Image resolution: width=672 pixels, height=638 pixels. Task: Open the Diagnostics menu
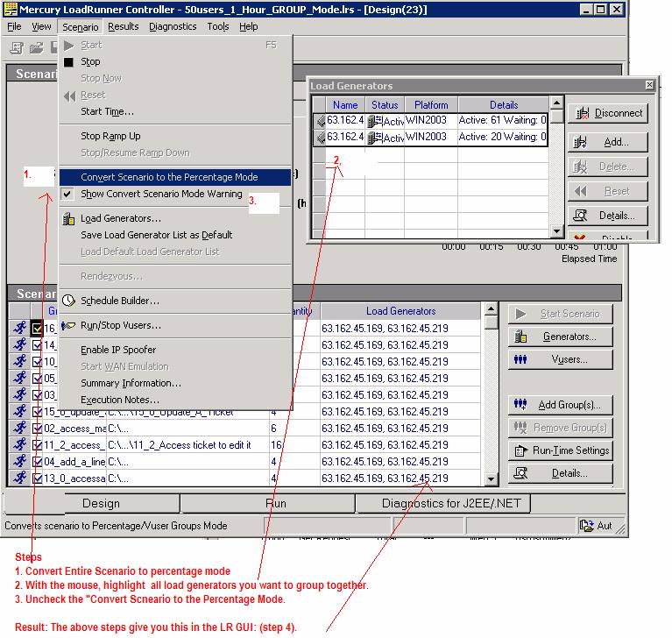tap(173, 26)
